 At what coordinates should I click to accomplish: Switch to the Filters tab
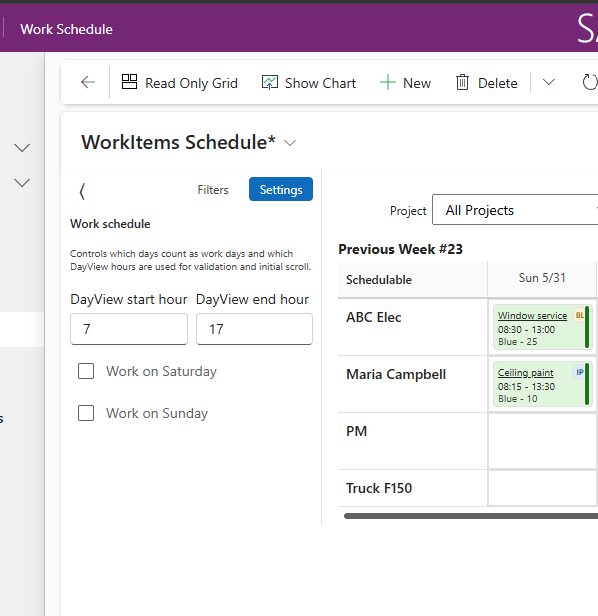tap(213, 190)
